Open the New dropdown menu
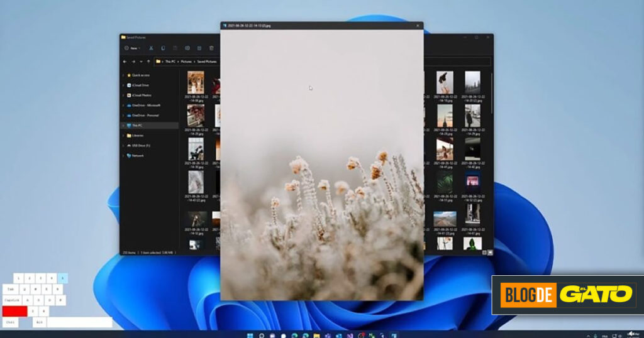644x338 pixels. click(x=132, y=48)
